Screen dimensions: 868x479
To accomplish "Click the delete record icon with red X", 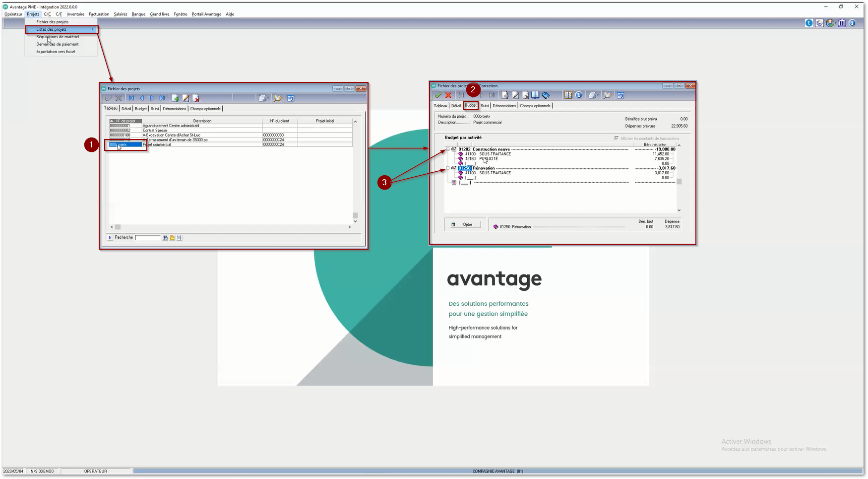I will pyautogui.click(x=196, y=98).
